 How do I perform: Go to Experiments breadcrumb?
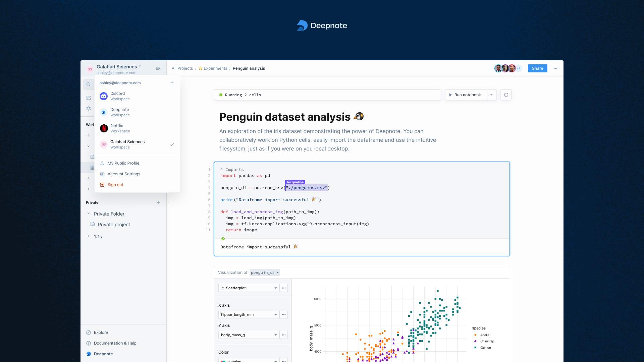(x=215, y=68)
